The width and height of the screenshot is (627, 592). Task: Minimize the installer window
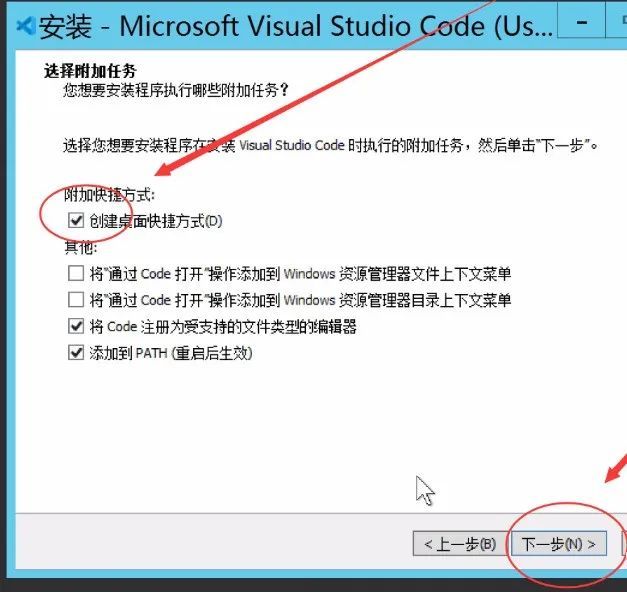[582, 22]
